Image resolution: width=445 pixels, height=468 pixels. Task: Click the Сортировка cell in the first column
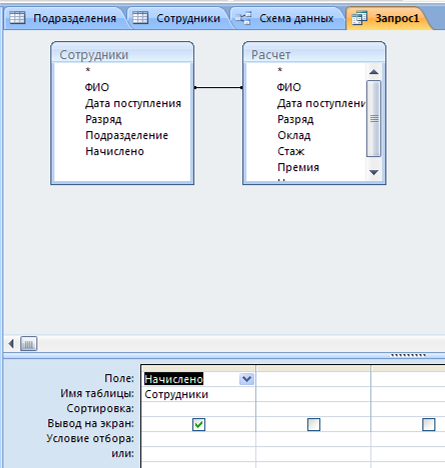(x=198, y=409)
